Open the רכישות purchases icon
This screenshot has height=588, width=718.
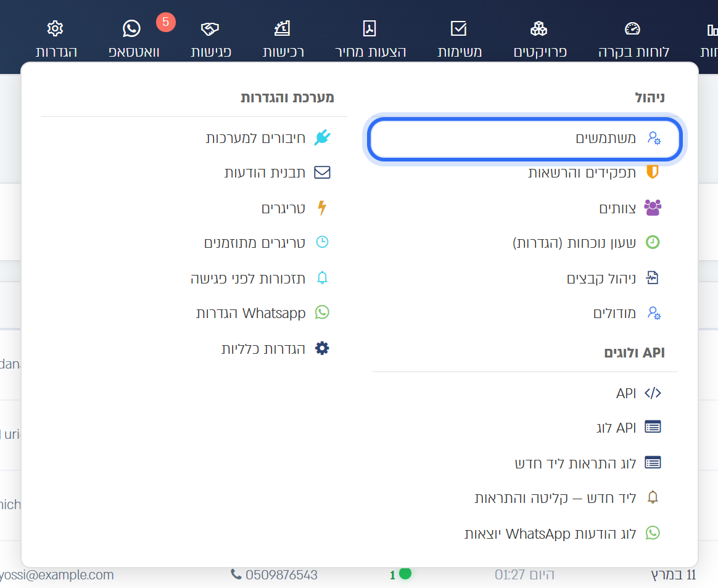(x=283, y=28)
